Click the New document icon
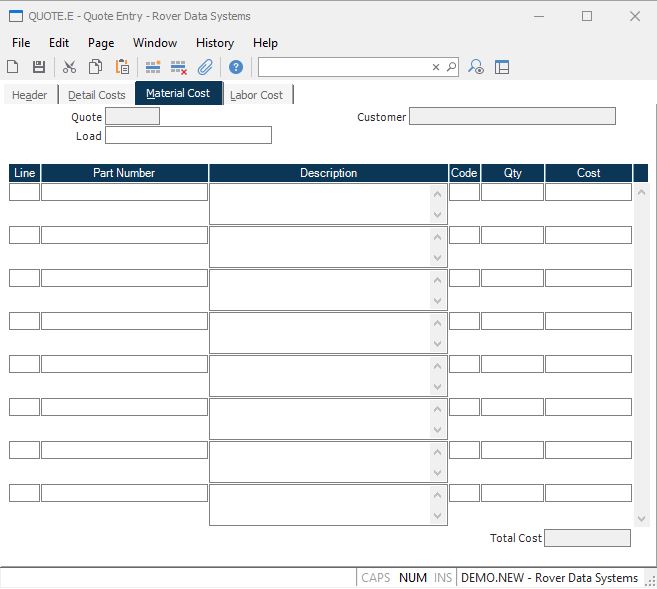 coord(13,67)
